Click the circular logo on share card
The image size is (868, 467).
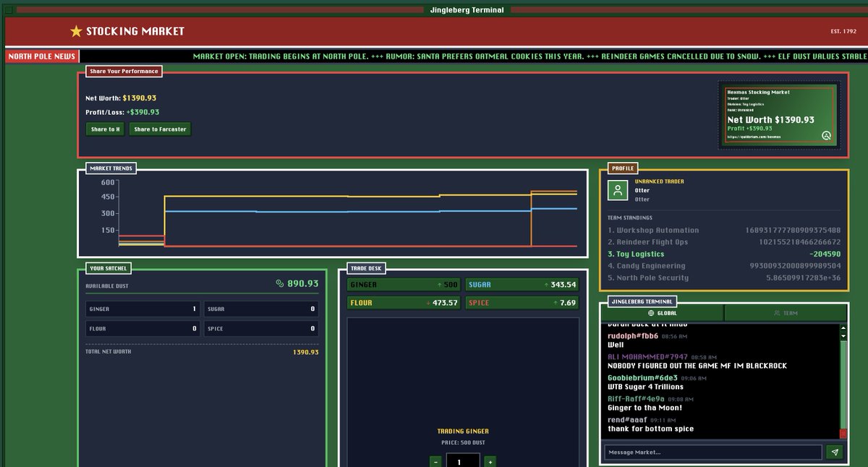click(x=826, y=134)
